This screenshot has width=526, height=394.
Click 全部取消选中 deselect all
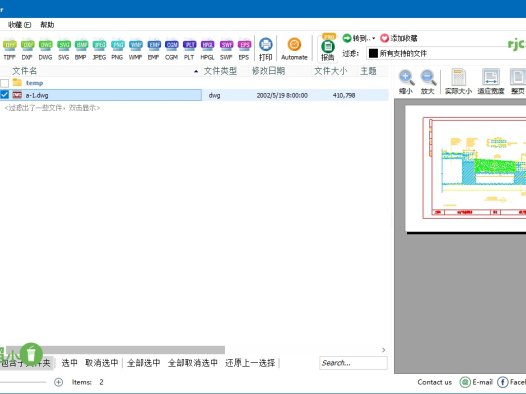pyautogui.click(x=193, y=363)
